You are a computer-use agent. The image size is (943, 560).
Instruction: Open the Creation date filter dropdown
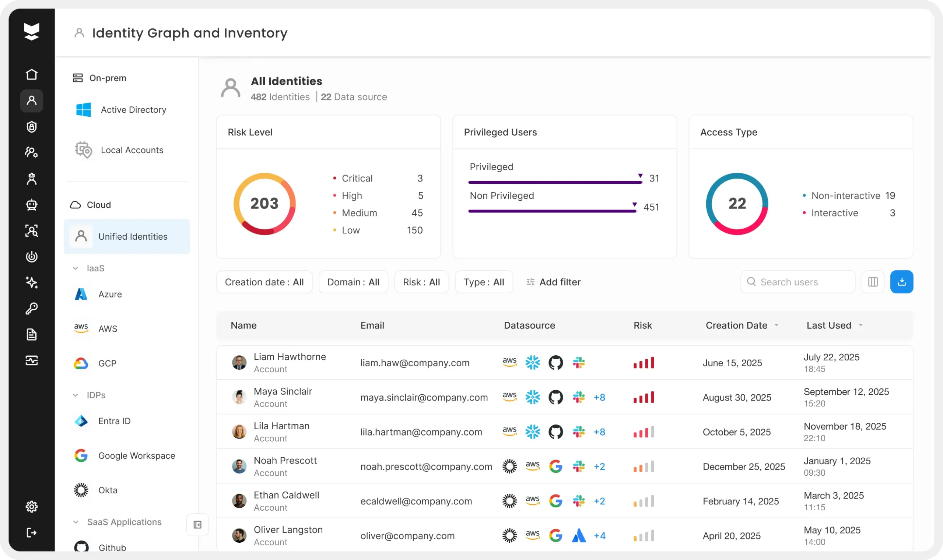pyautogui.click(x=264, y=282)
